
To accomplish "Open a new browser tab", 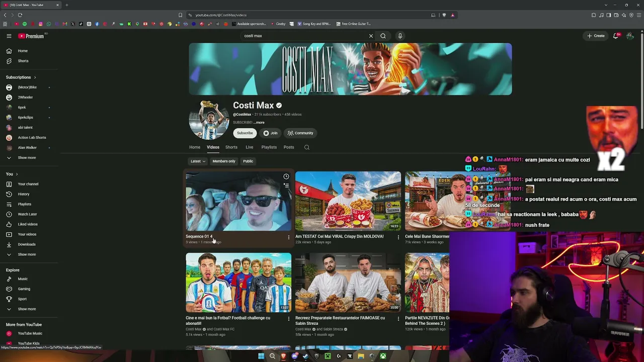I will 66,5.
